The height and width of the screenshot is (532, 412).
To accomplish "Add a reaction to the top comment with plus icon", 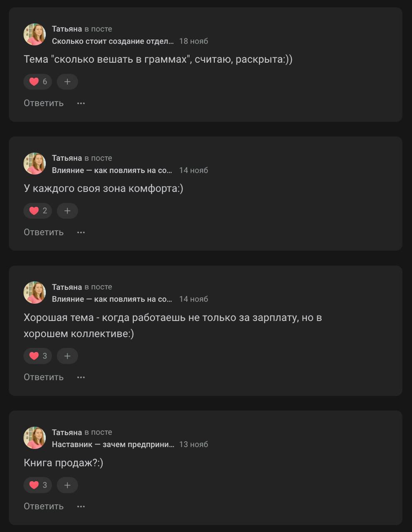I will (x=67, y=81).
